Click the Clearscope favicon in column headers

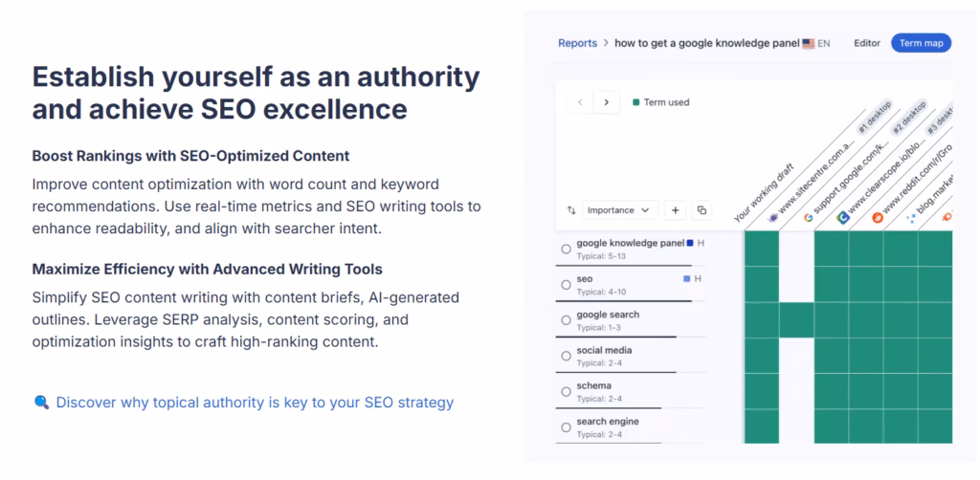click(x=842, y=218)
